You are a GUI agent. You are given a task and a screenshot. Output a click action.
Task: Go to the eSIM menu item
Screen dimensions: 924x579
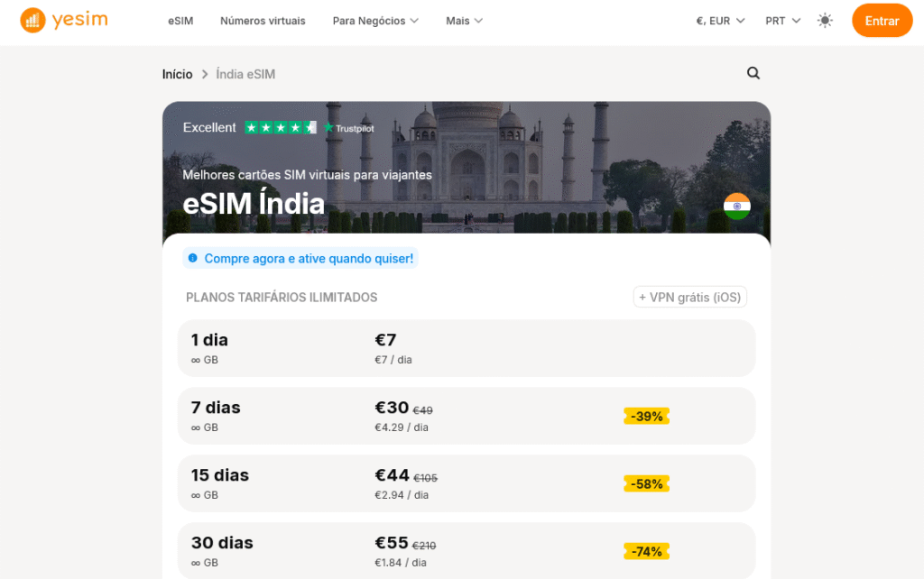[x=180, y=21]
